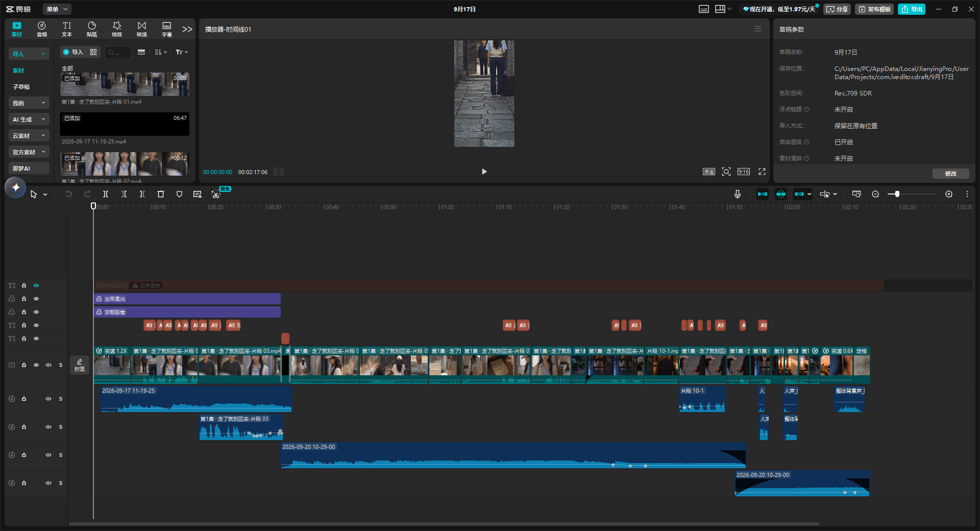Open the 菜单 dropdown in title bar
This screenshot has height=531, width=980.
pos(57,9)
